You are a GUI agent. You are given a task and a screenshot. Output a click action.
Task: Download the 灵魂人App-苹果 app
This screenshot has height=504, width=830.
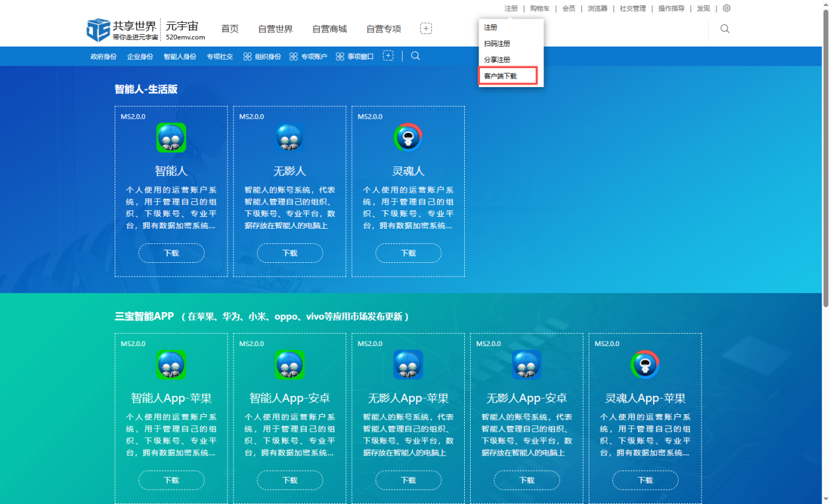click(645, 480)
